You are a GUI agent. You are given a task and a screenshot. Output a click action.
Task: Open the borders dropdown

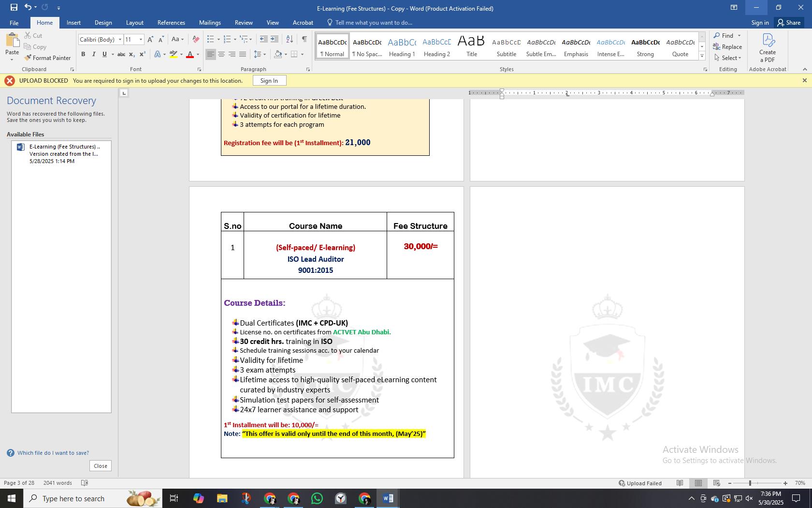[302, 54]
